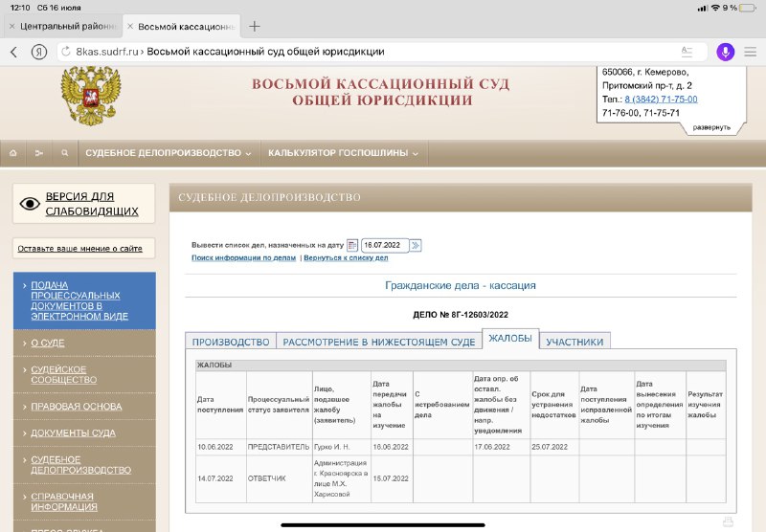Switch to Участники tab
766x532 pixels.
(575, 342)
